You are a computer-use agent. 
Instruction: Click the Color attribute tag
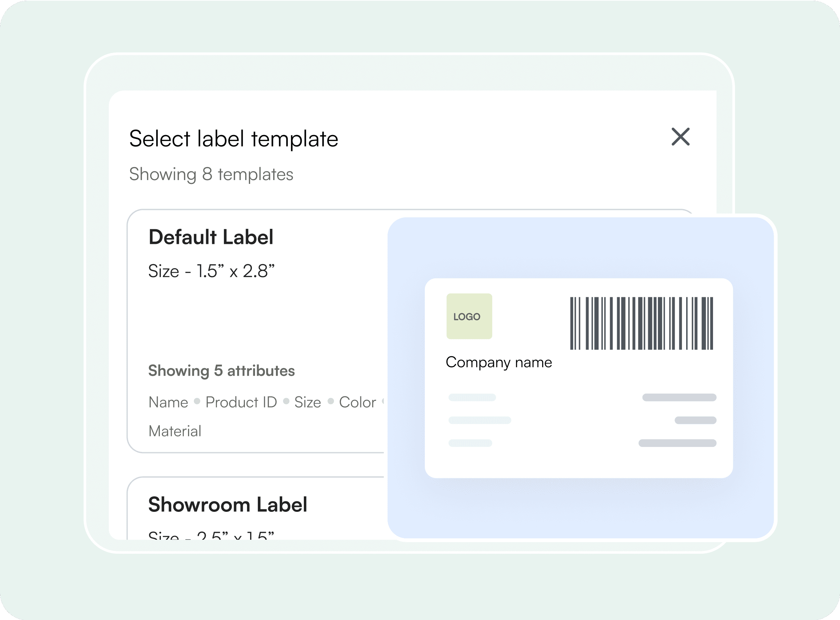[357, 402]
